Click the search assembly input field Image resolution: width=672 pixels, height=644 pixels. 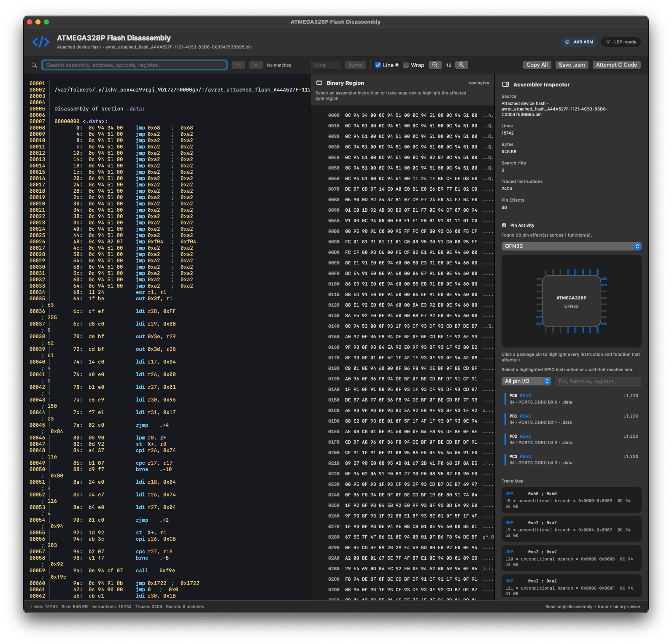[x=135, y=65]
